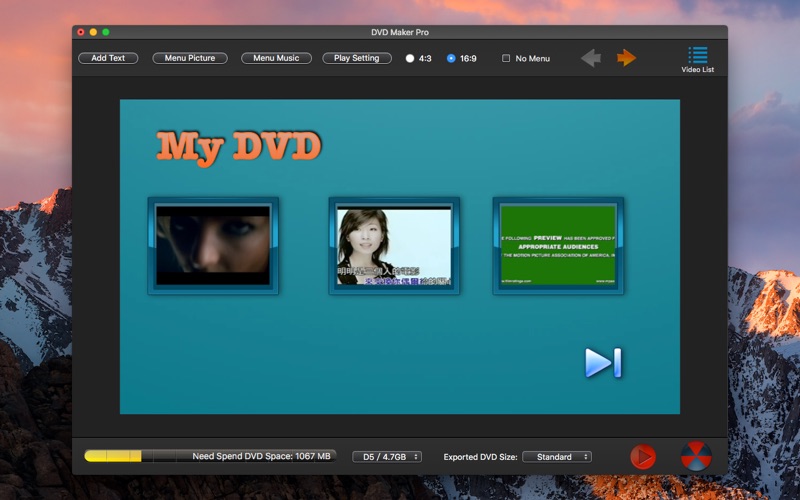The image size is (800, 500).
Task: Open the Play Setting options
Action: pyautogui.click(x=357, y=58)
